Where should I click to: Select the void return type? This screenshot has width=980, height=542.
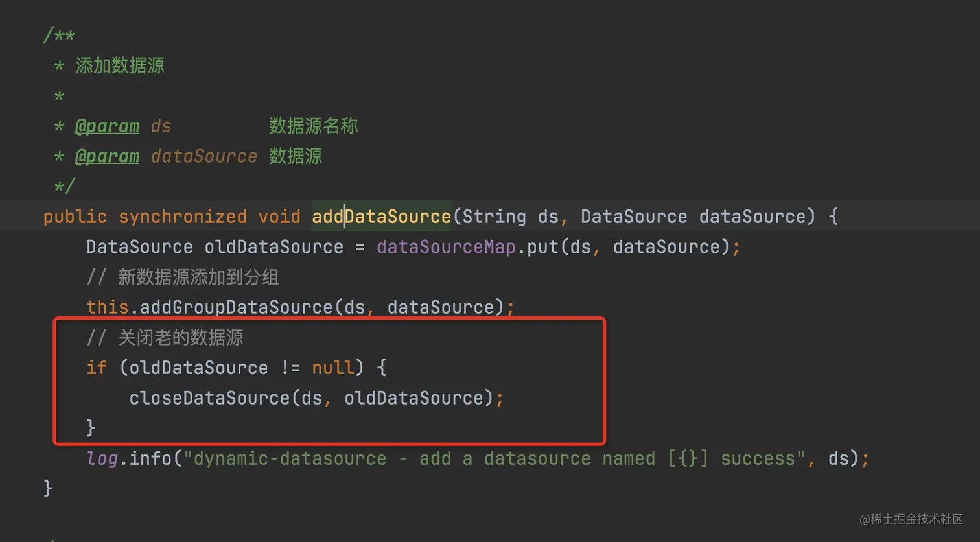point(279,217)
